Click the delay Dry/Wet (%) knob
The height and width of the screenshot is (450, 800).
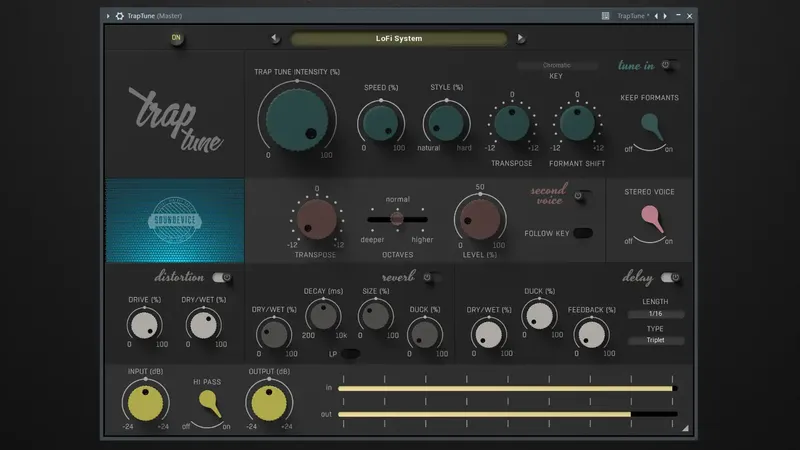point(488,335)
